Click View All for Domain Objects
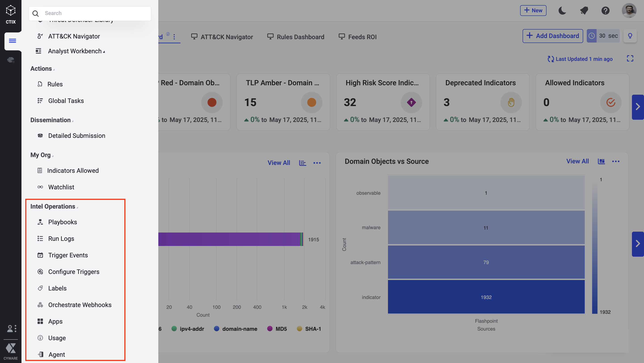Screen dimensions: 644x363 577,161
